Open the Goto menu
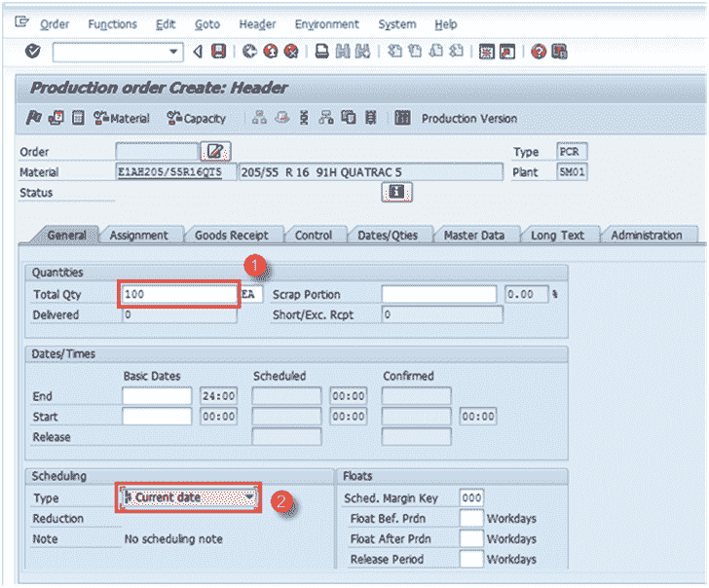709x588 pixels. [x=207, y=24]
